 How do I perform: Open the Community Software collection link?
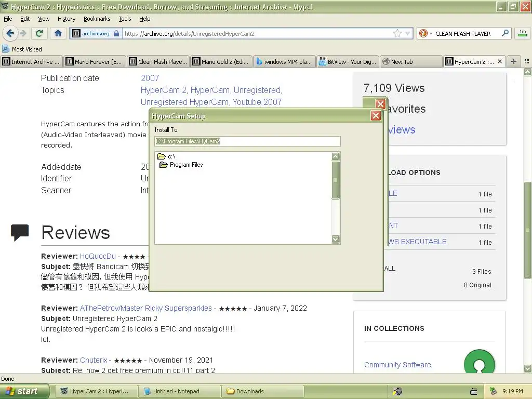(397, 365)
